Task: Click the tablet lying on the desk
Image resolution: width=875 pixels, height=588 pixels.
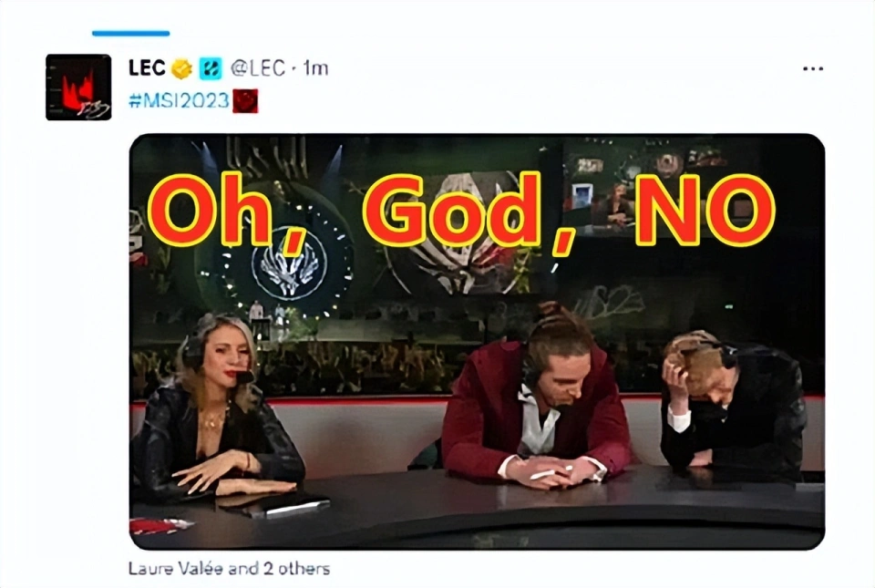Action: point(273,504)
